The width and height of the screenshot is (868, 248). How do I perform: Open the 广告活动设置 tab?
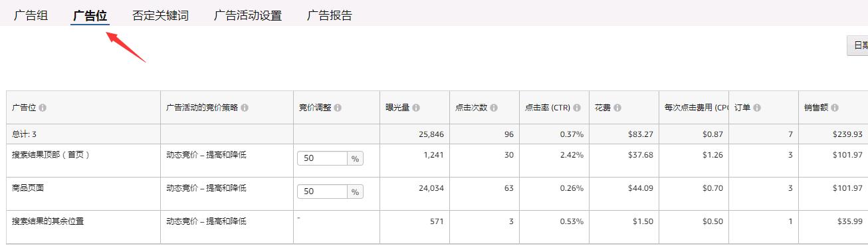(x=248, y=15)
